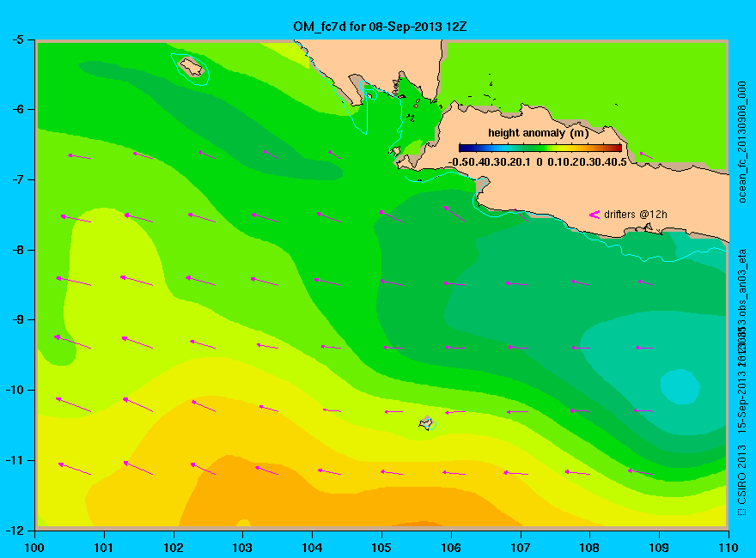
Task: Click the small island near 102E, 5.4S
Action: (191, 66)
